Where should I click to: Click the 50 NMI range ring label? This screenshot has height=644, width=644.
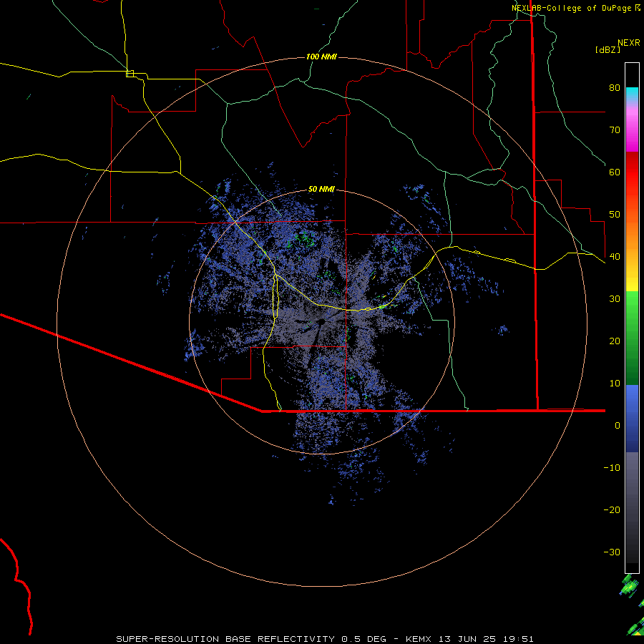tap(321, 189)
